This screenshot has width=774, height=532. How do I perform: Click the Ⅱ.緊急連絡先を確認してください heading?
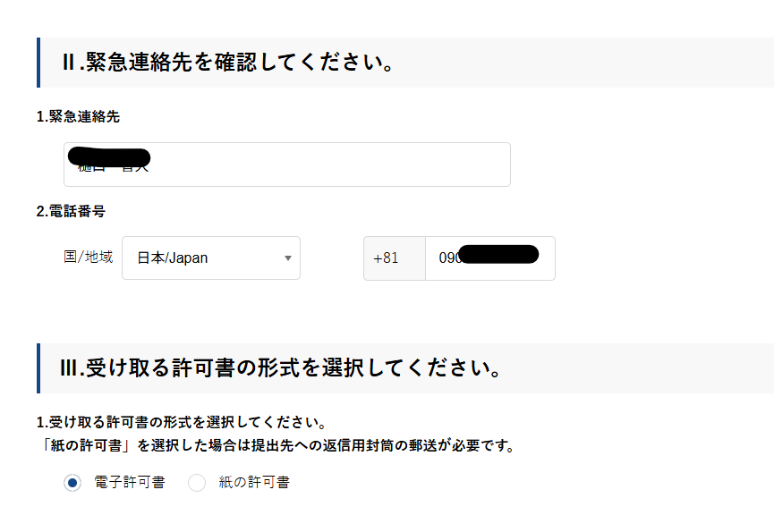click(228, 63)
